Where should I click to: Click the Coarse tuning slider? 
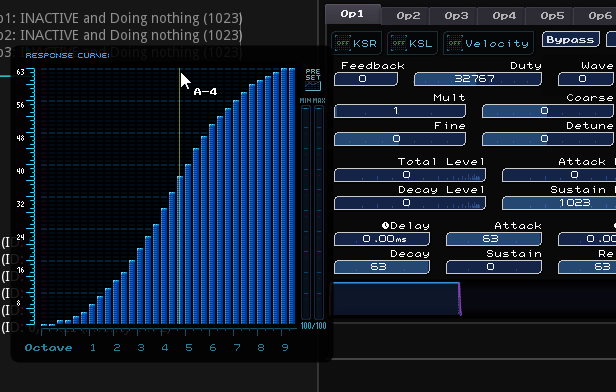pos(548,111)
